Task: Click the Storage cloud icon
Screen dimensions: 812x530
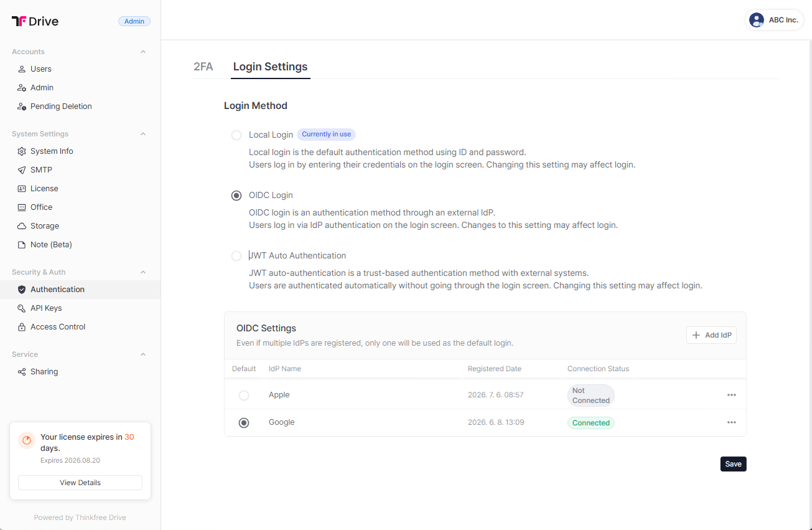Action: 22,226
